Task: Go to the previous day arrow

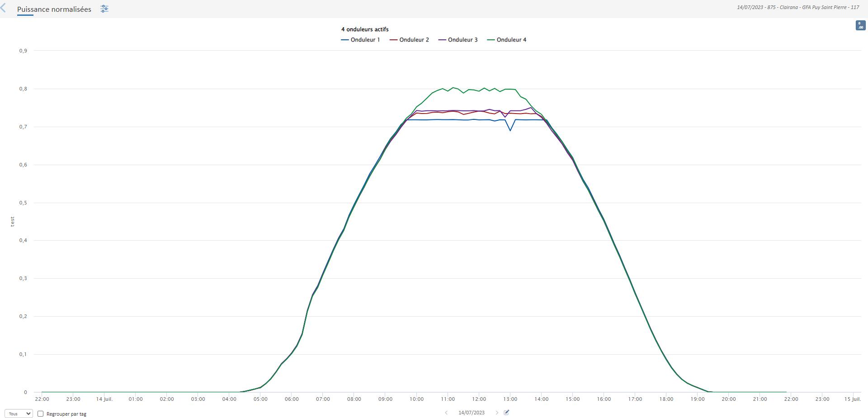Action: pos(446,413)
